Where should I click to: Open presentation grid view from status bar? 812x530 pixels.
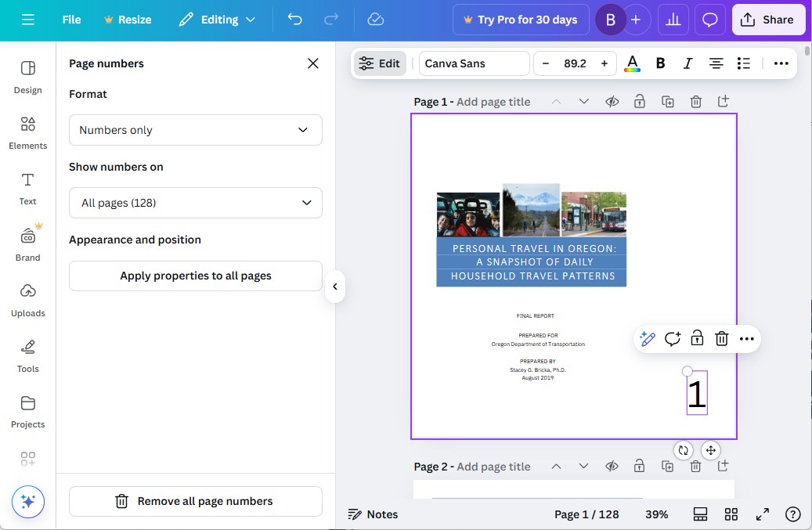[731, 514]
